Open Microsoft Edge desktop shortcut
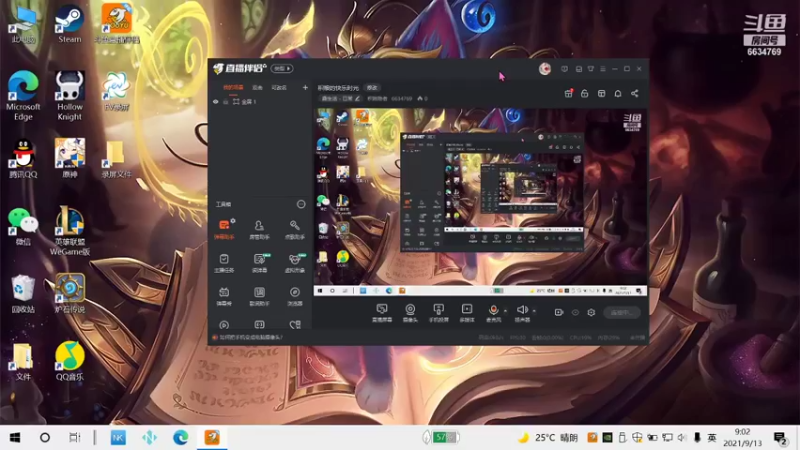Image resolution: width=800 pixels, height=450 pixels. (x=23, y=96)
